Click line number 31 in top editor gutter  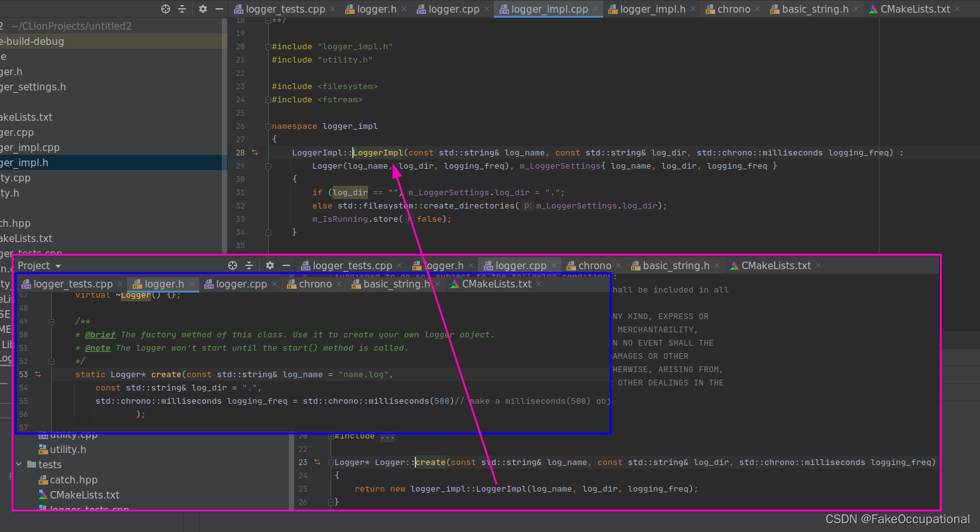click(240, 192)
